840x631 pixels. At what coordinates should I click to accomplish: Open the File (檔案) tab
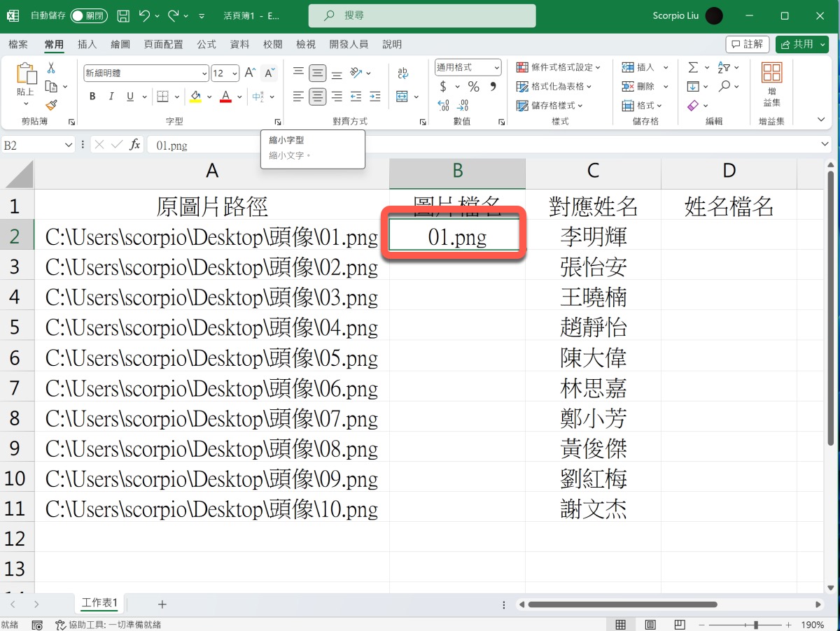click(19, 44)
